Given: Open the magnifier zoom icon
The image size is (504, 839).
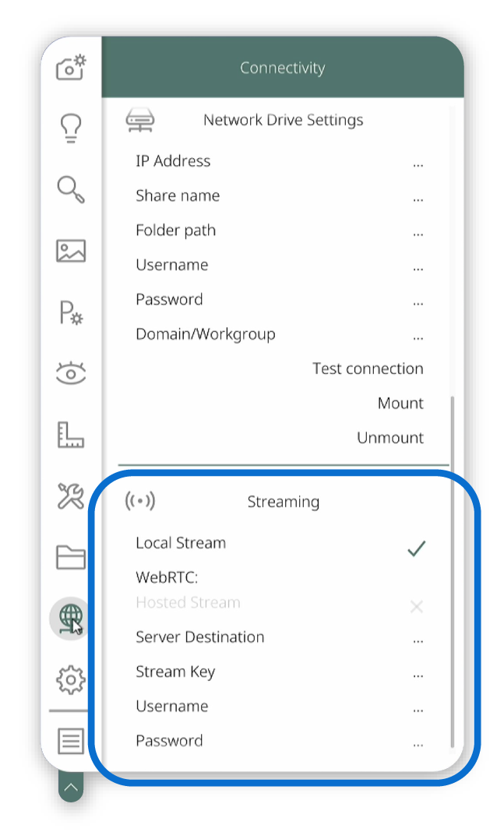Looking at the screenshot, I should pyautogui.click(x=71, y=189).
